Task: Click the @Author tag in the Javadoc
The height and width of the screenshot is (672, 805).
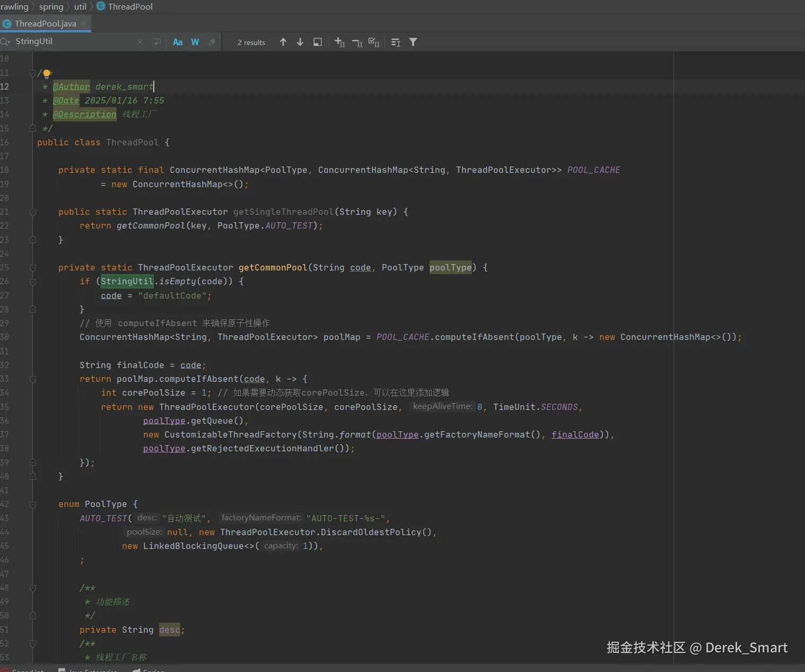Action: coord(72,86)
